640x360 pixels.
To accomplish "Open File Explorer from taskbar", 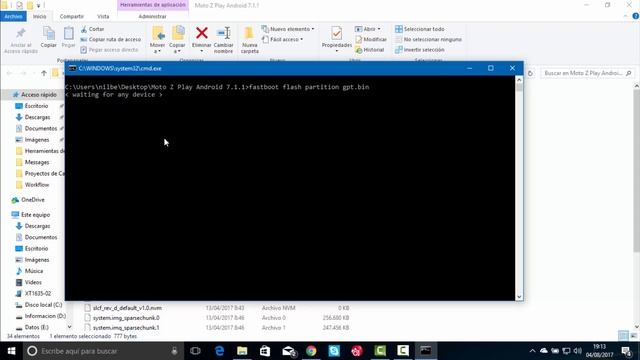I will coord(242,351).
